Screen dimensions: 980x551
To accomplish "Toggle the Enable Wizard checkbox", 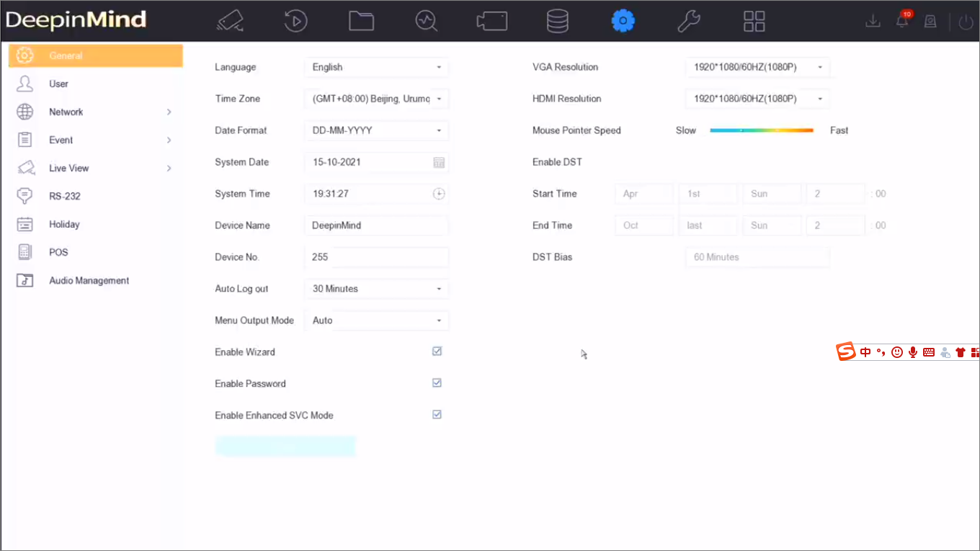I will point(437,351).
